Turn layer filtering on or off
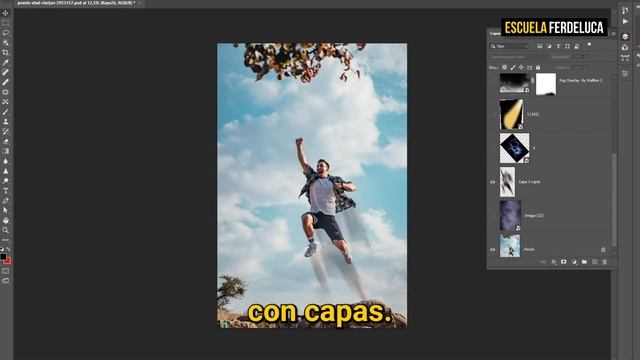 pos(589,44)
